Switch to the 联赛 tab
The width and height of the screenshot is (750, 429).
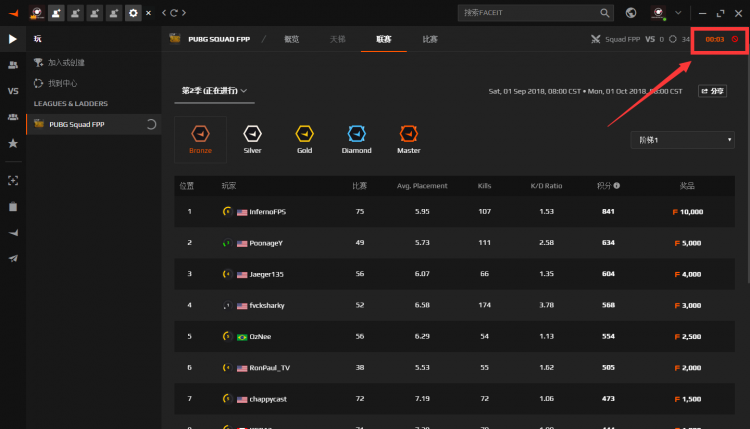[x=384, y=39]
